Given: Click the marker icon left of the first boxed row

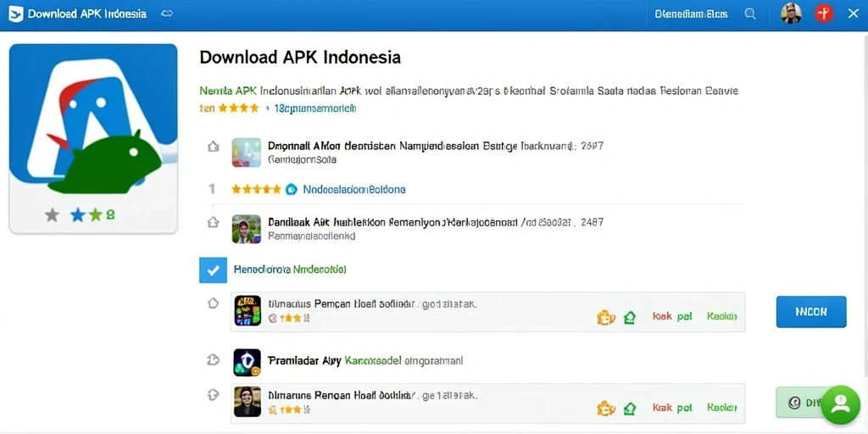Looking at the screenshot, I should (x=213, y=303).
